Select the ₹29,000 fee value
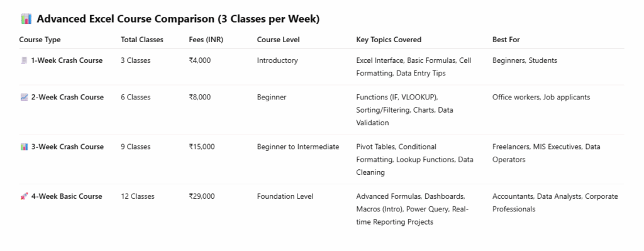 pos(202,196)
